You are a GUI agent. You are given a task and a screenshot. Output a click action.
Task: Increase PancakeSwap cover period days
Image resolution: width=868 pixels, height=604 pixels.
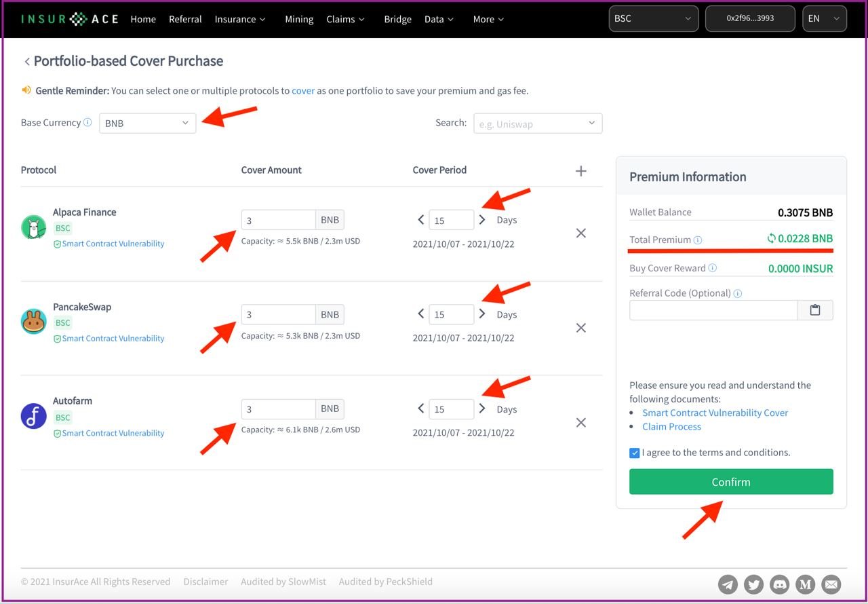(482, 314)
